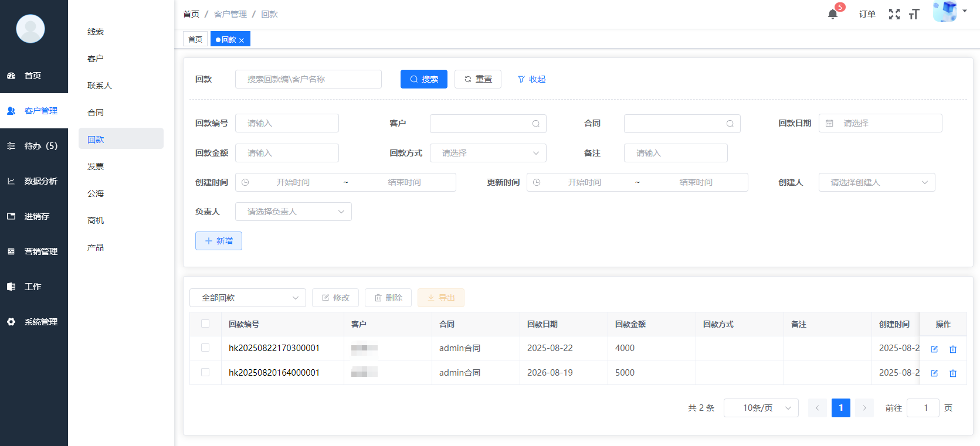Click the clock icon in 创建时间 range
The height and width of the screenshot is (446, 980).
click(x=245, y=182)
